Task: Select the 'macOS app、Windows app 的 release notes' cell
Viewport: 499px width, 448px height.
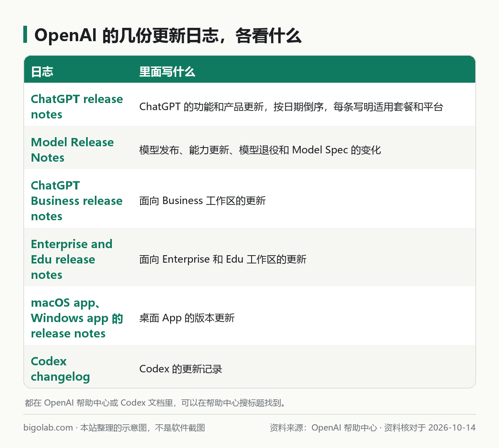Action: tap(77, 318)
